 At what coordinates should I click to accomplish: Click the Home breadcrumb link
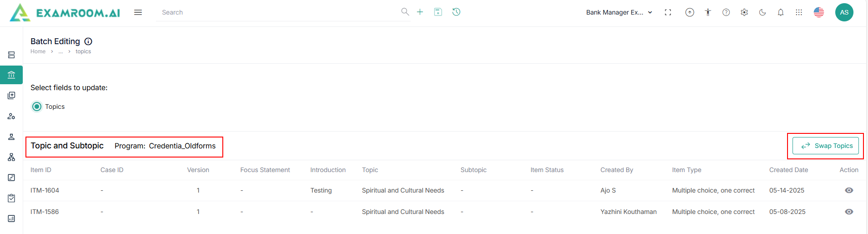[38, 51]
